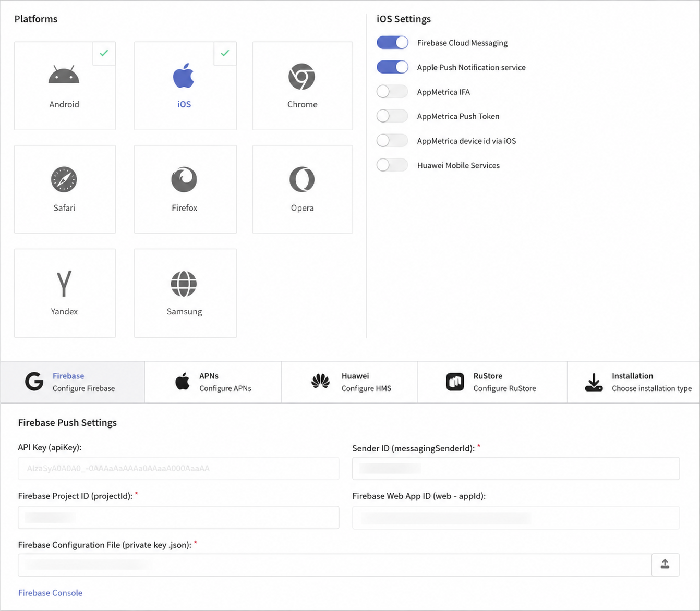The image size is (700, 611).
Task: Focus the API Key input field
Action: [178, 469]
